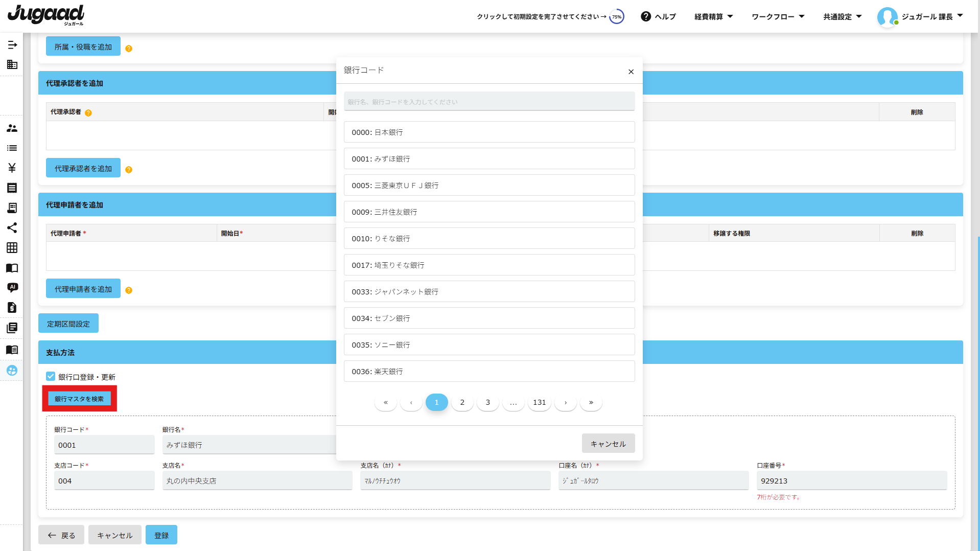Select 0005: 三菱東京UFJ銀行 from list
Image resolution: width=980 pixels, height=551 pixels.
[489, 186]
